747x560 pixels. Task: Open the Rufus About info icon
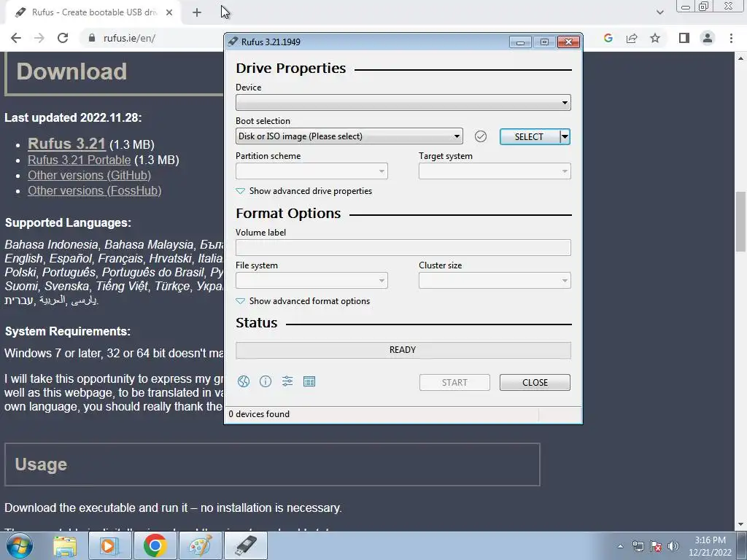[266, 381]
